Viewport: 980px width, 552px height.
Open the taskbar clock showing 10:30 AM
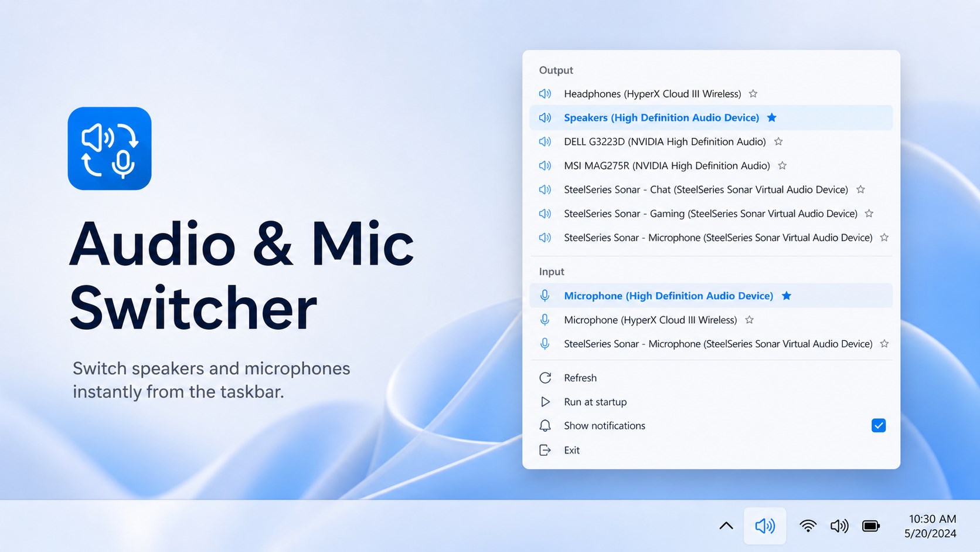click(x=931, y=526)
